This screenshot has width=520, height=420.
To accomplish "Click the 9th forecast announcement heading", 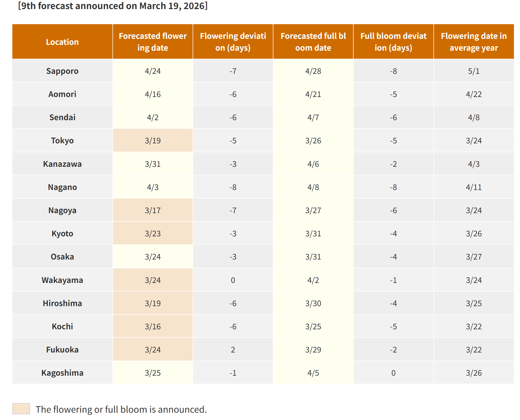I will coord(113,6).
